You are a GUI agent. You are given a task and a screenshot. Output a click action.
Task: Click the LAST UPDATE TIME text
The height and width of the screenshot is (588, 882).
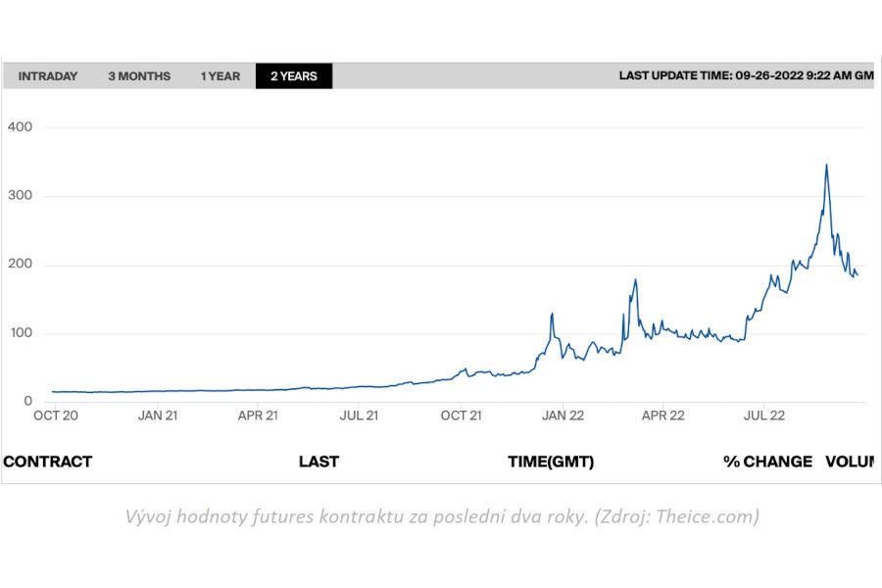coord(745,75)
